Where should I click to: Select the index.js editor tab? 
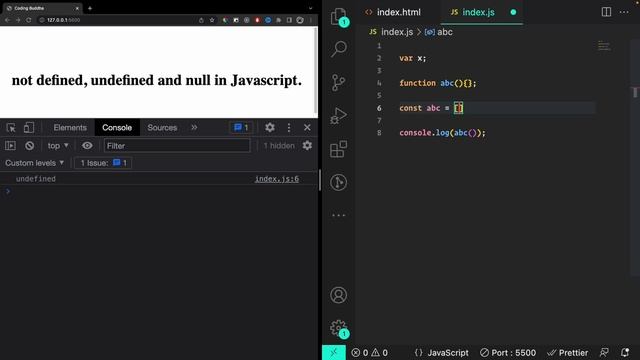[x=482, y=12]
